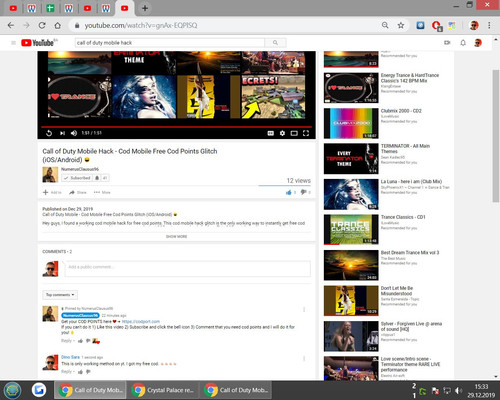Open the link in the pinned comment
Viewport: 500px width, 400px height.
[x=141, y=321]
